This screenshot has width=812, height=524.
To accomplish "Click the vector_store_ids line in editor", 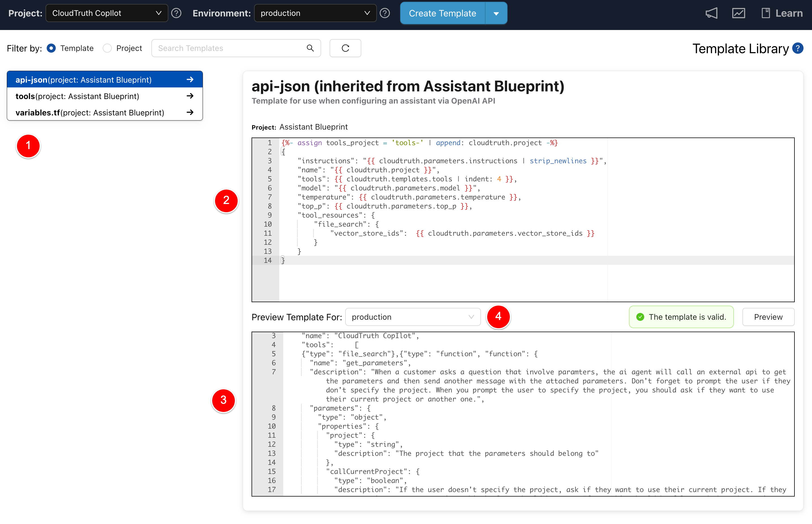I will pos(462,233).
